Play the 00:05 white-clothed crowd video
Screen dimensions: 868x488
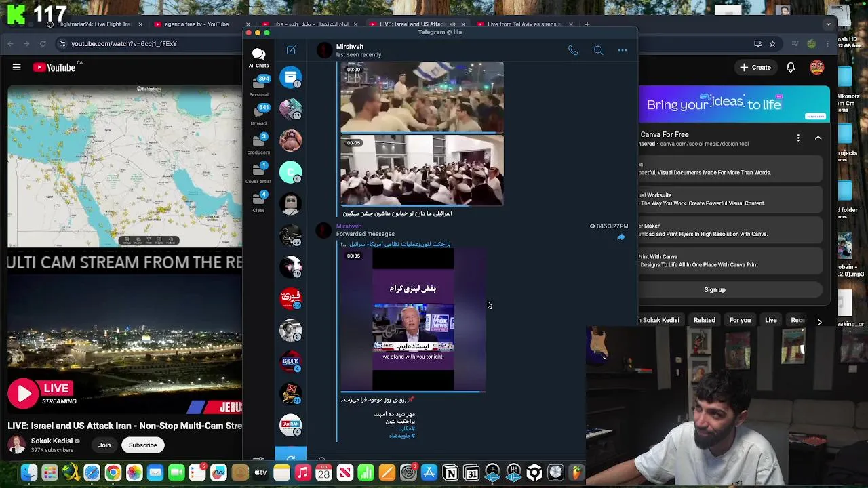point(422,169)
